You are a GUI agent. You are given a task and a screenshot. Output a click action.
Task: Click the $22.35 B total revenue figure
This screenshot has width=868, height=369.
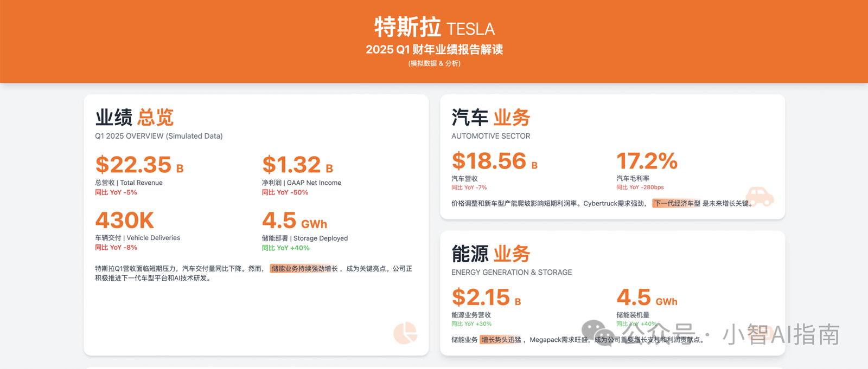(139, 165)
